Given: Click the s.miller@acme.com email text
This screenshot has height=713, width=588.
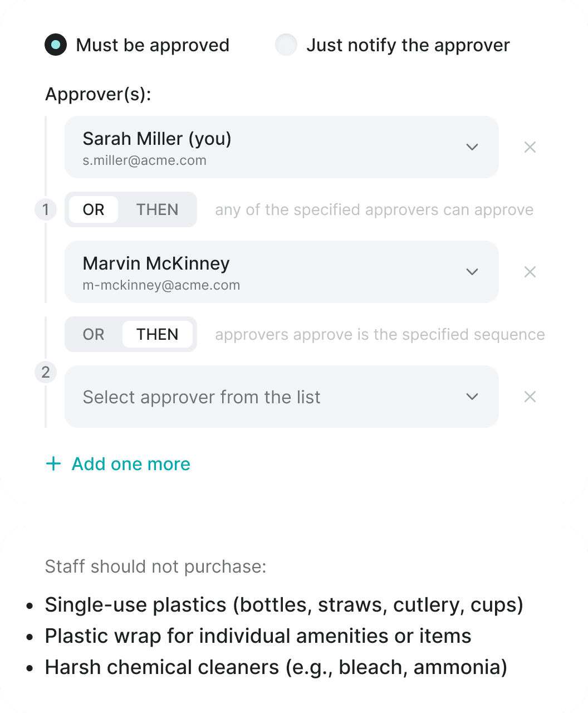Looking at the screenshot, I should (x=145, y=160).
